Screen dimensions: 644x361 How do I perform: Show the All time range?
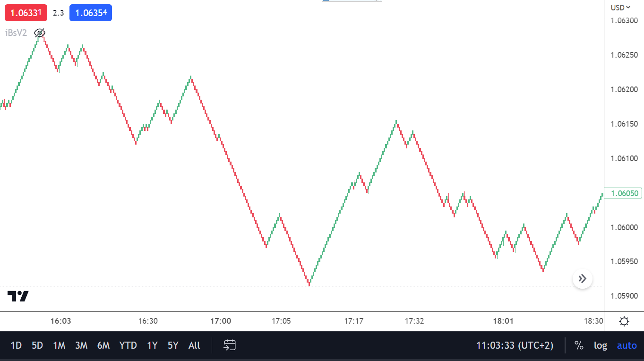tap(194, 345)
